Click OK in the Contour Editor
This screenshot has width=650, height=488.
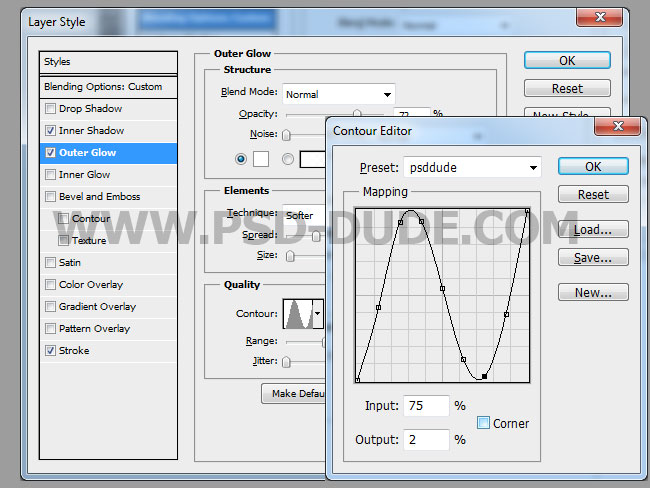[x=593, y=166]
